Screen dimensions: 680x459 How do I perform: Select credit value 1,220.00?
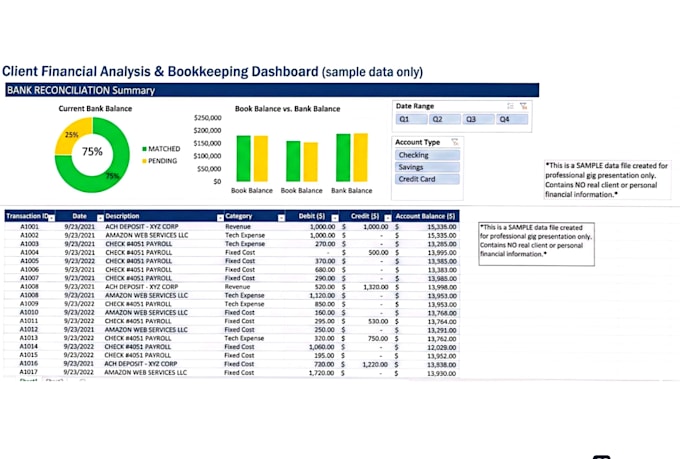pyautogui.click(x=375, y=364)
